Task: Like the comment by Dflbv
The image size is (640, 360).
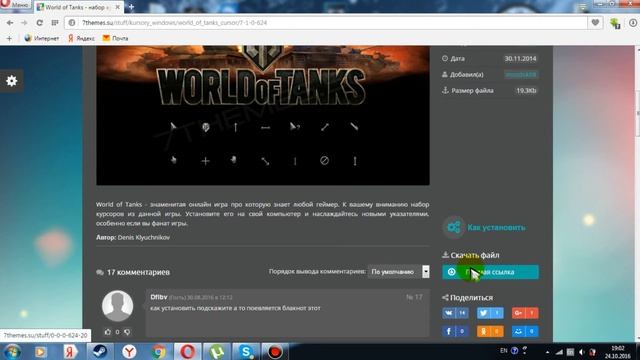Action: click(108, 332)
